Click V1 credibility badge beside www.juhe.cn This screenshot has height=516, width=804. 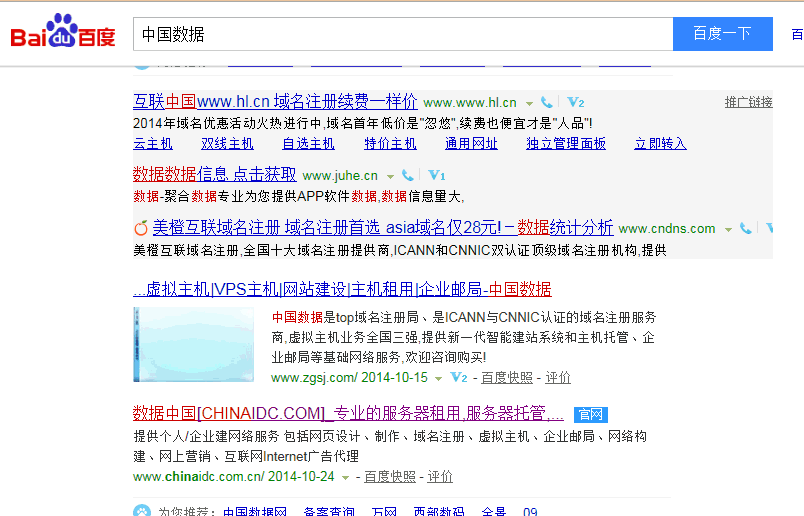point(437,176)
